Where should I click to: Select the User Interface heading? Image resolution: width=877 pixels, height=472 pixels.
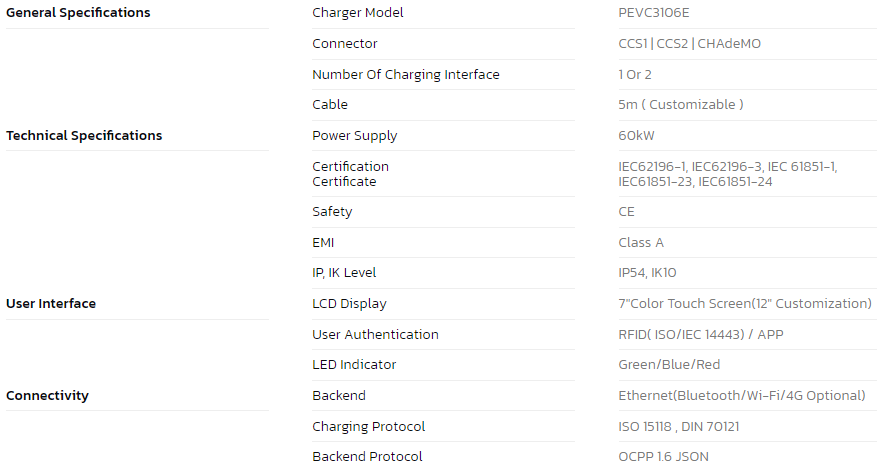[x=51, y=303]
